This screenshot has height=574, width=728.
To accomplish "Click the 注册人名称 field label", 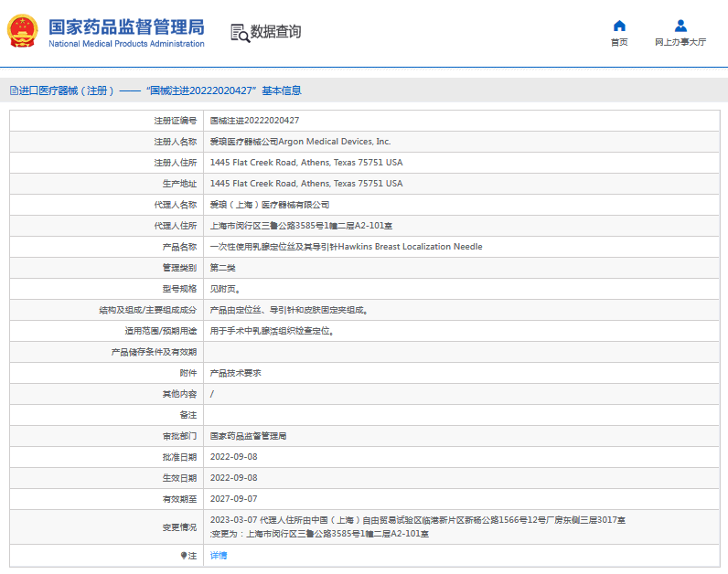I will pyautogui.click(x=176, y=142).
